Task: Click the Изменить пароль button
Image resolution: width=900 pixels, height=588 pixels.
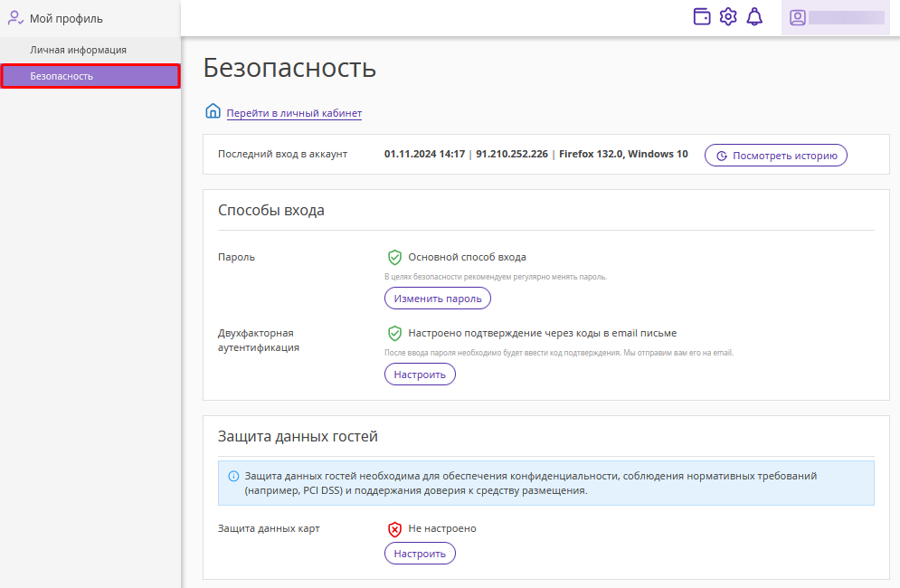Action: (x=438, y=299)
